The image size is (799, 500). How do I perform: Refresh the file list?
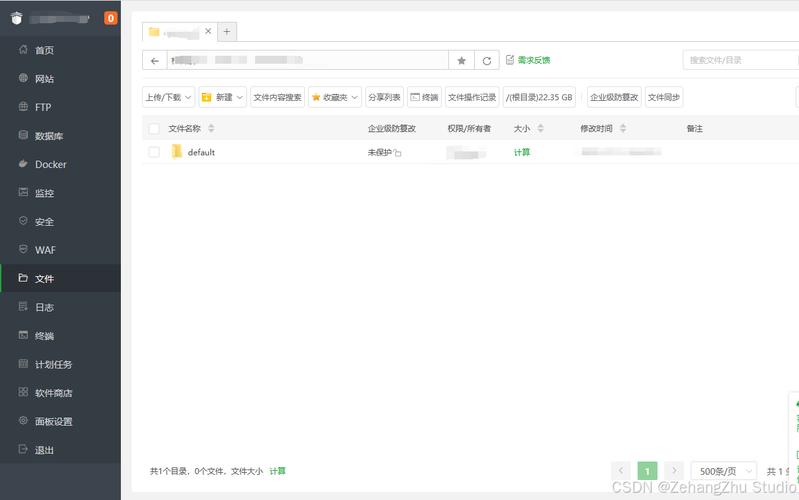pyautogui.click(x=487, y=61)
